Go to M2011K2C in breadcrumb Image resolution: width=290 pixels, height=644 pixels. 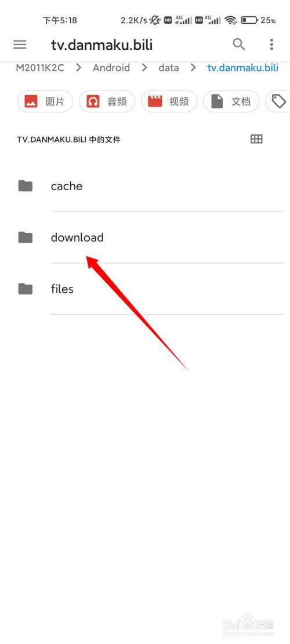point(40,68)
